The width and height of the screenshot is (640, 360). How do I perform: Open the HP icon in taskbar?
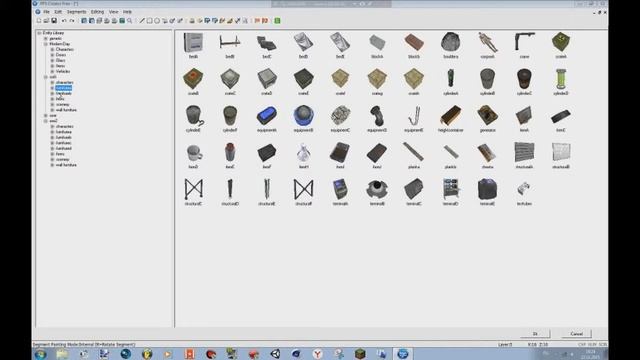click(403, 354)
